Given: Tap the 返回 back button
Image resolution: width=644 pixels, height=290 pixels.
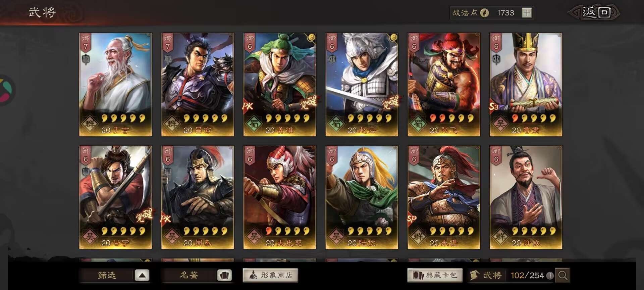Looking at the screenshot, I should coord(594,13).
